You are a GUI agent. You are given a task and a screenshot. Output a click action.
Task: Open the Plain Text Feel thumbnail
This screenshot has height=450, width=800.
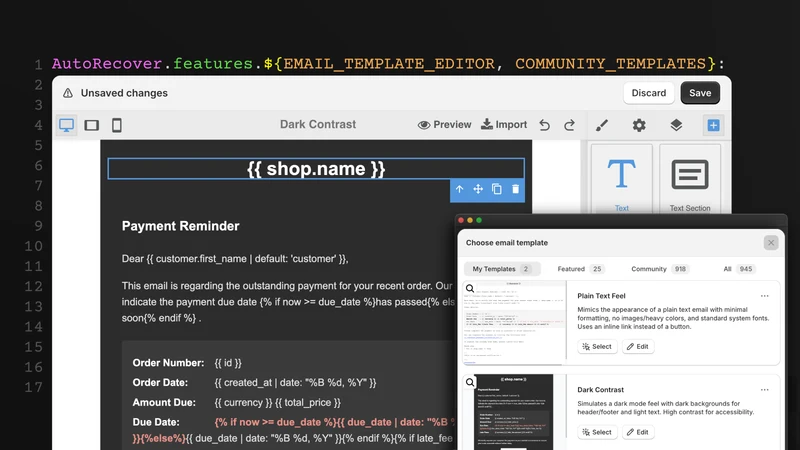click(x=514, y=323)
